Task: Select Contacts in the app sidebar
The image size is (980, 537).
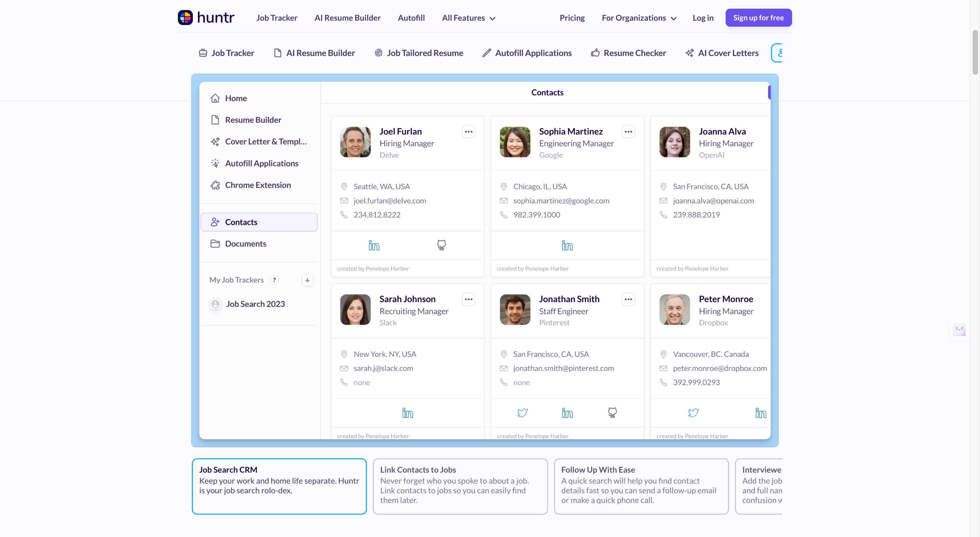Action: click(x=259, y=222)
